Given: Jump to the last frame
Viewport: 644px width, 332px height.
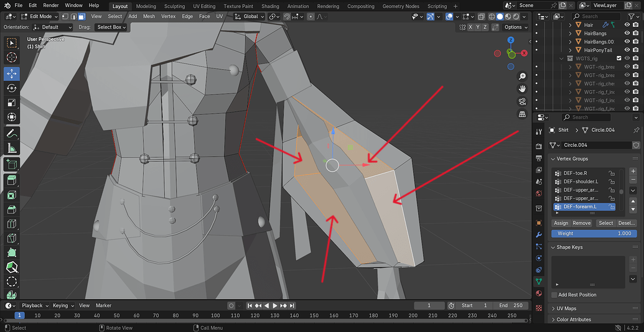Looking at the screenshot, I should (292, 306).
